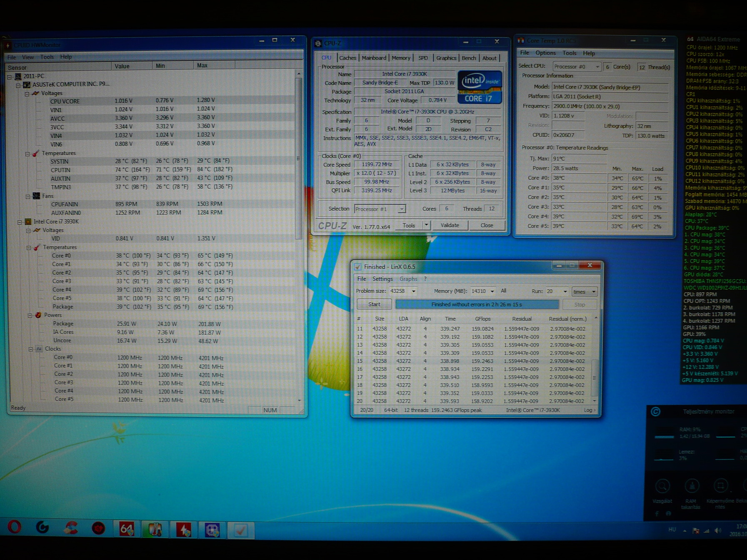The width and height of the screenshot is (747, 560).
Task: Switch to LinX checkmark taskbar icon
Action: (x=240, y=530)
